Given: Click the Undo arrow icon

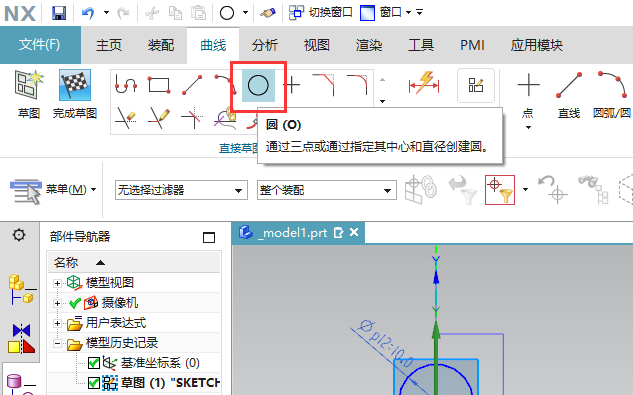Looking at the screenshot, I should (x=88, y=13).
